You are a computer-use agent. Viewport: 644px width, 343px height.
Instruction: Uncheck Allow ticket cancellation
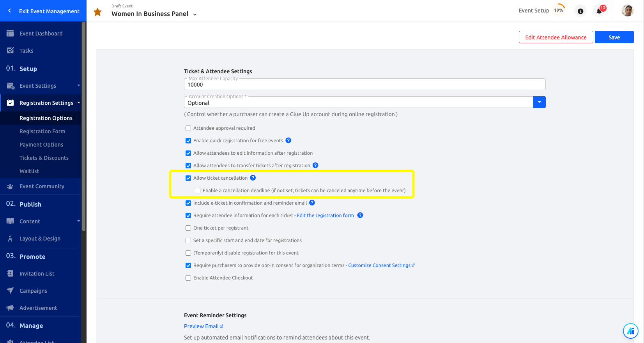click(x=188, y=178)
